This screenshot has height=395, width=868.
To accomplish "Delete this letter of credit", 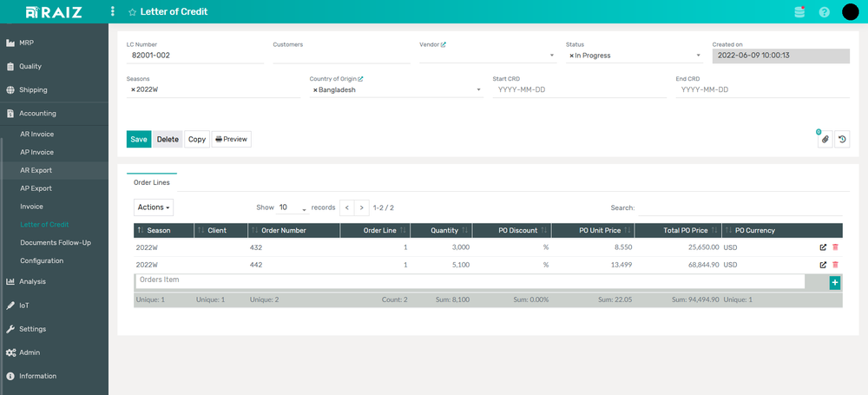I will 168,140.
